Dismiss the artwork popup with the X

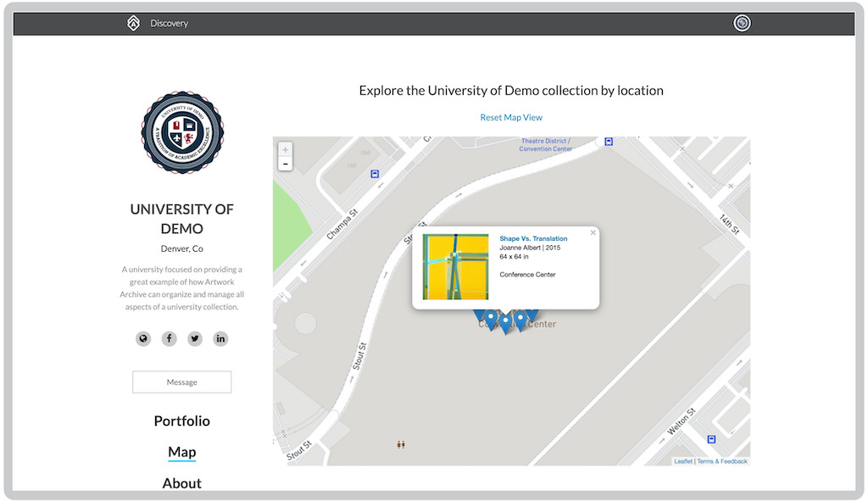(x=593, y=231)
